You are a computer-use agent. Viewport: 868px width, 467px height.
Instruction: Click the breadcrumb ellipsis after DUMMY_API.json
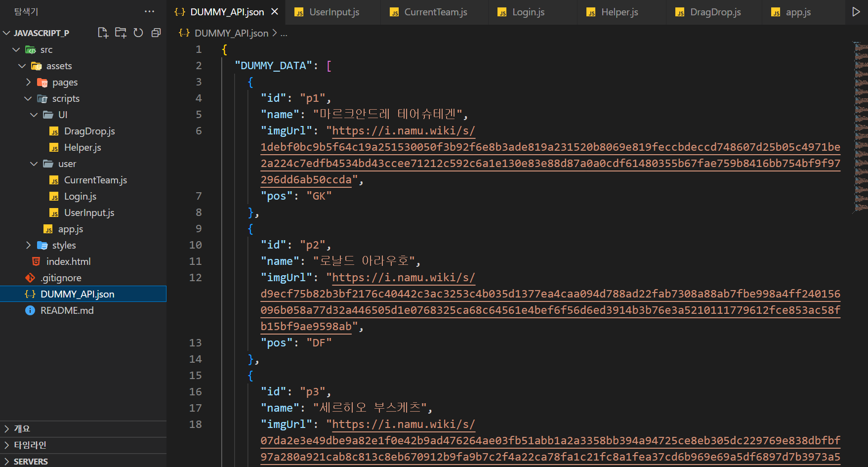[284, 34]
